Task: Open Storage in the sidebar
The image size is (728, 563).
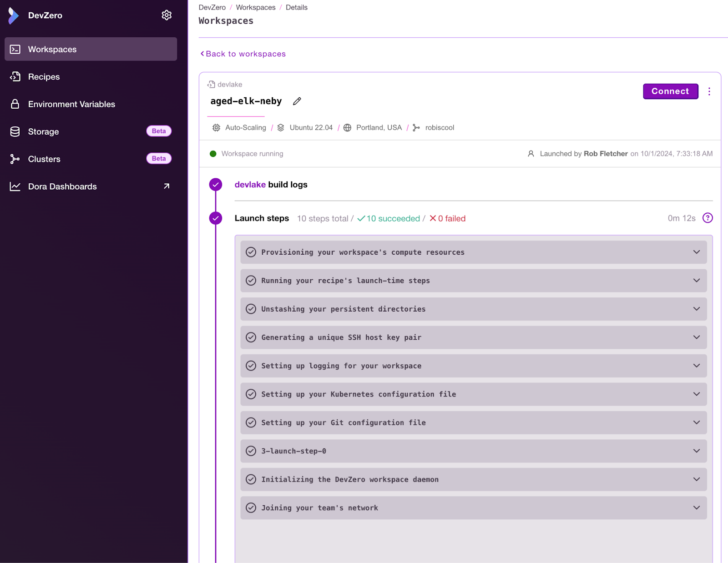Action: (91, 131)
